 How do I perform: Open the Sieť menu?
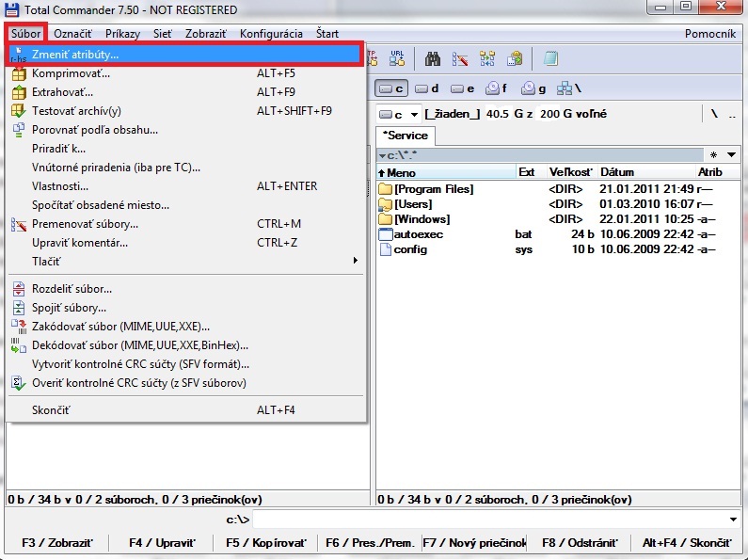(162, 34)
